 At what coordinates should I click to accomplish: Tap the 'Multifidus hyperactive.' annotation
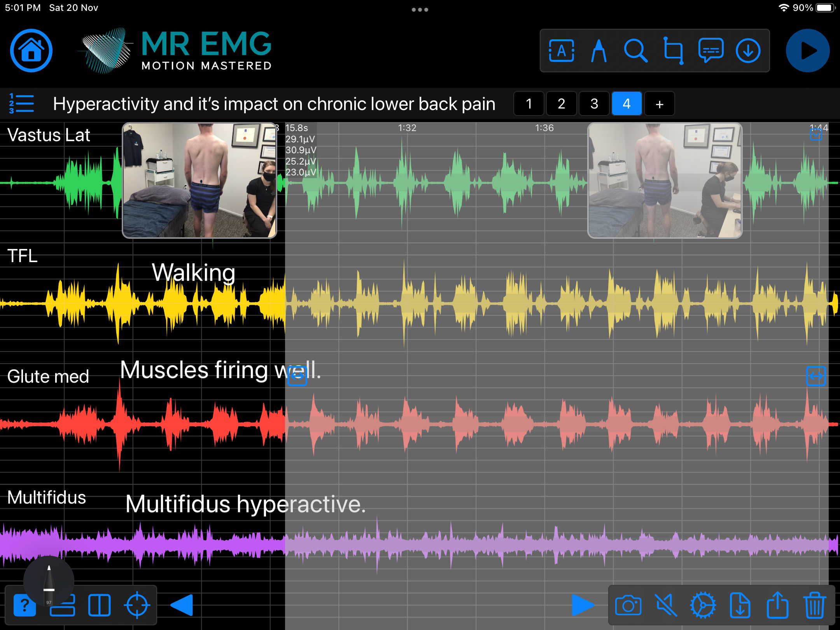(x=245, y=504)
